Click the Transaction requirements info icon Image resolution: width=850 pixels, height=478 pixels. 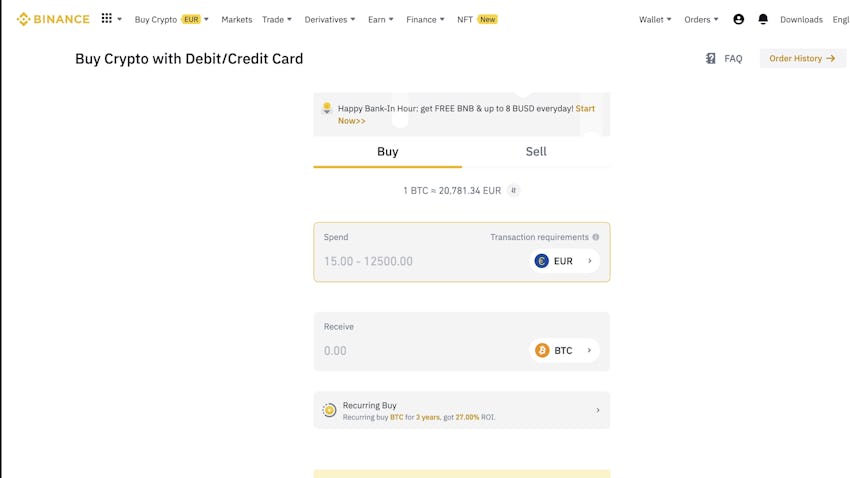[x=596, y=237]
